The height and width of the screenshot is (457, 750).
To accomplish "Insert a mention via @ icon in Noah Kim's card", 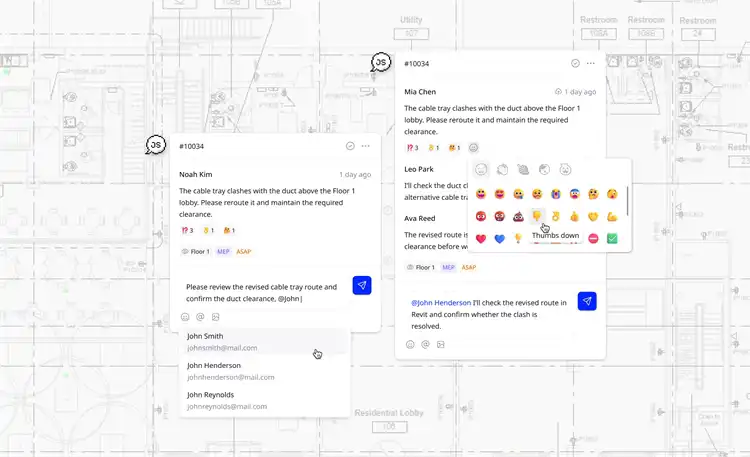I will 200,317.
